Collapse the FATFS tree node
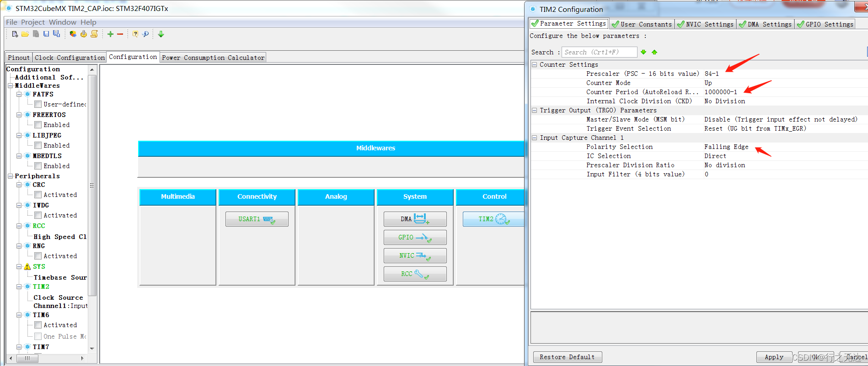 pos(19,94)
